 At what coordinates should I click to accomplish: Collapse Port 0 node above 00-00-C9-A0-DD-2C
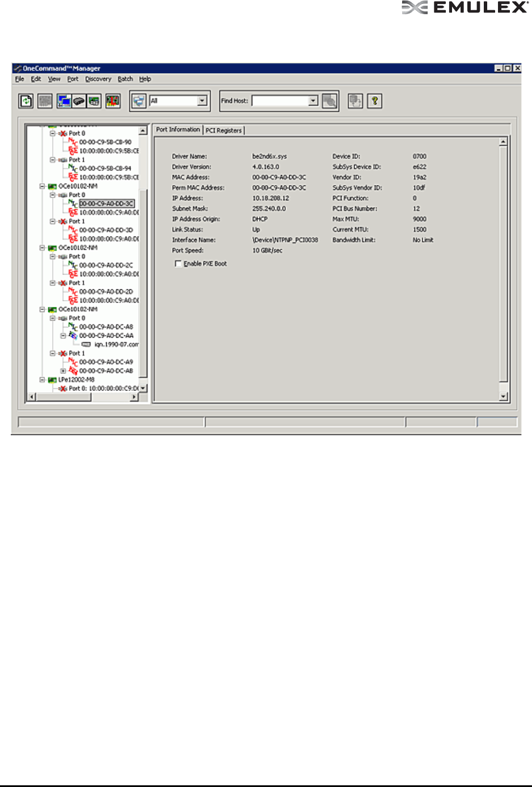53,256
